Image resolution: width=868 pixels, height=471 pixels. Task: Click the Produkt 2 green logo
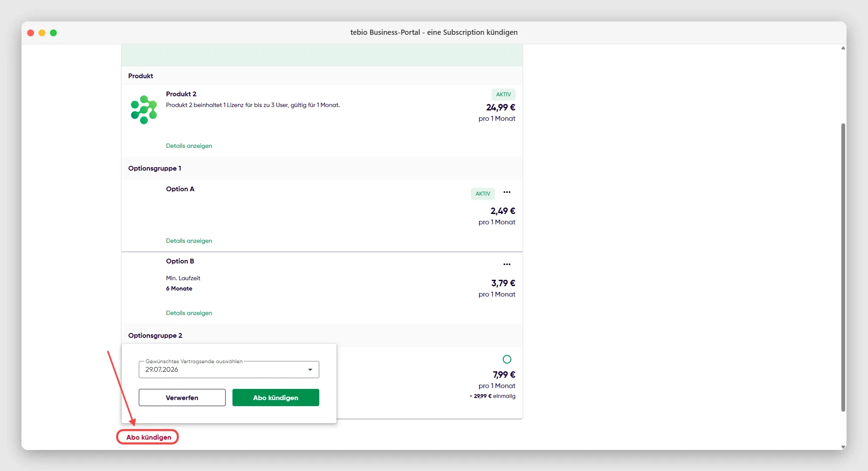tap(144, 110)
